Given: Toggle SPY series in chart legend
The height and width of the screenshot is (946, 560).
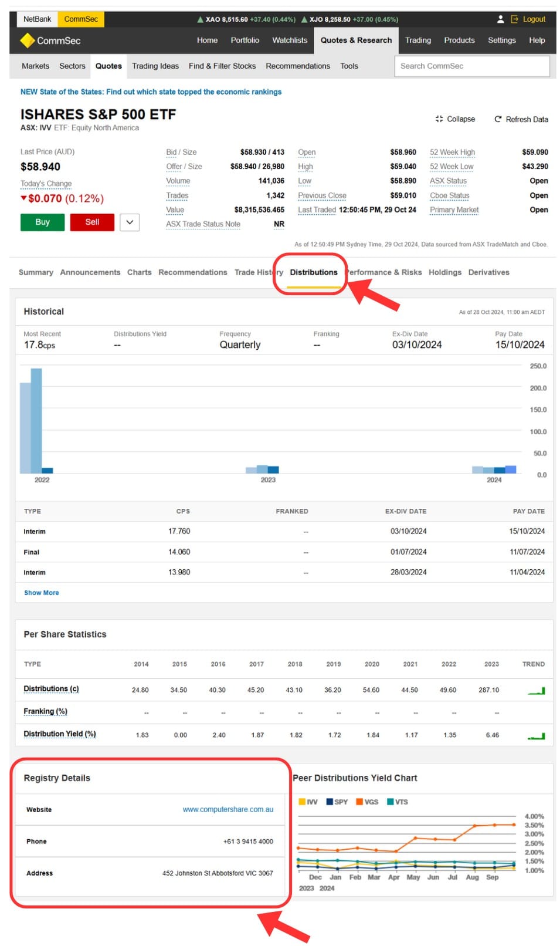Looking at the screenshot, I should 337,802.
